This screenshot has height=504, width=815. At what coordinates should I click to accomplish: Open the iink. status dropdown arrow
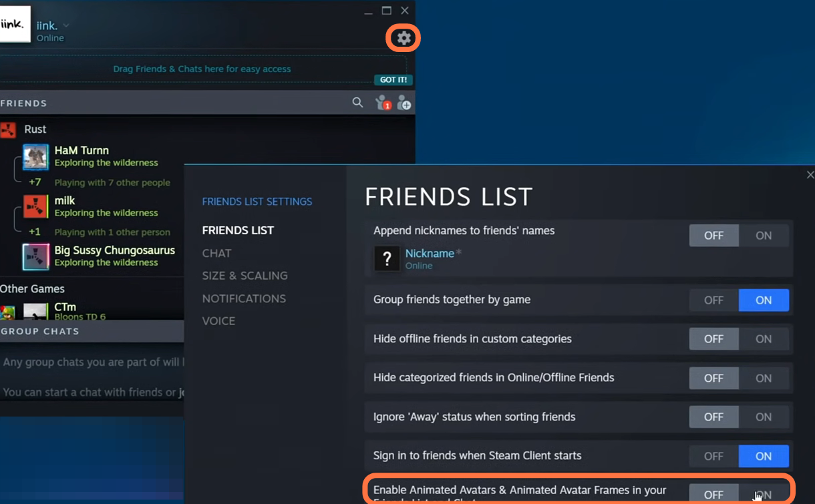[x=65, y=25]
